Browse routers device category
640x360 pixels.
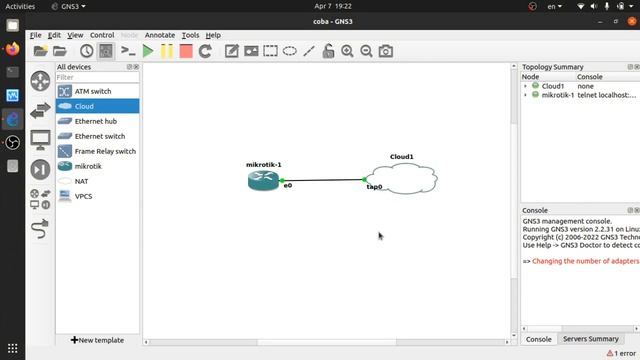[x=40, y=81]
